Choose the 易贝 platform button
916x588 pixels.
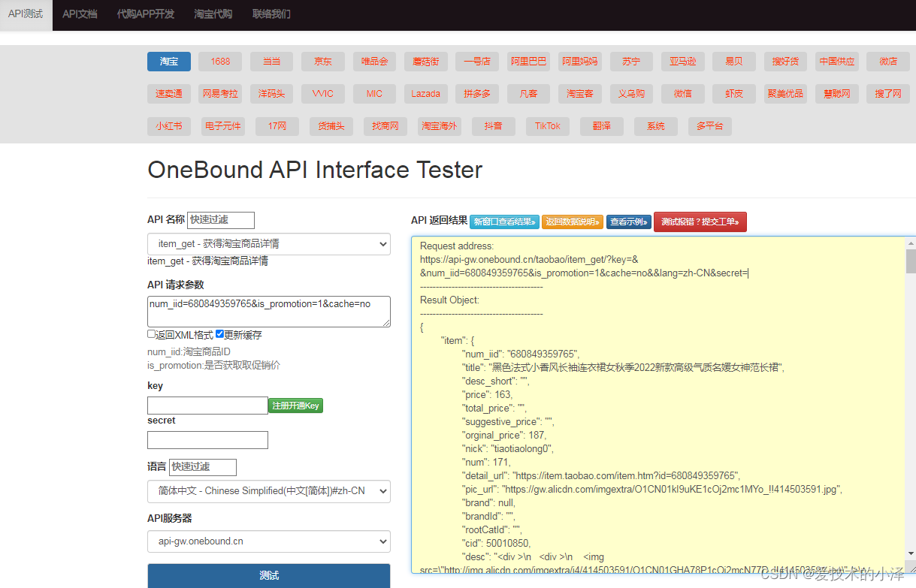pos(734,62)
